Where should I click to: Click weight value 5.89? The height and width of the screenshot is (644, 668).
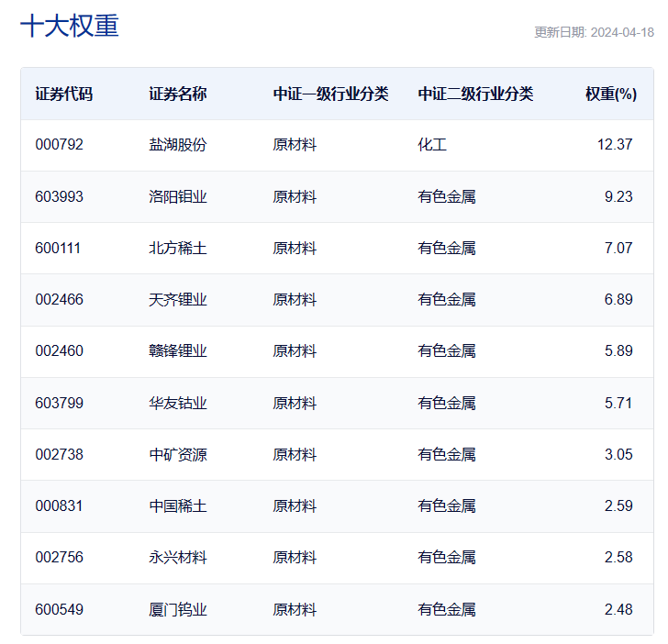618,351
